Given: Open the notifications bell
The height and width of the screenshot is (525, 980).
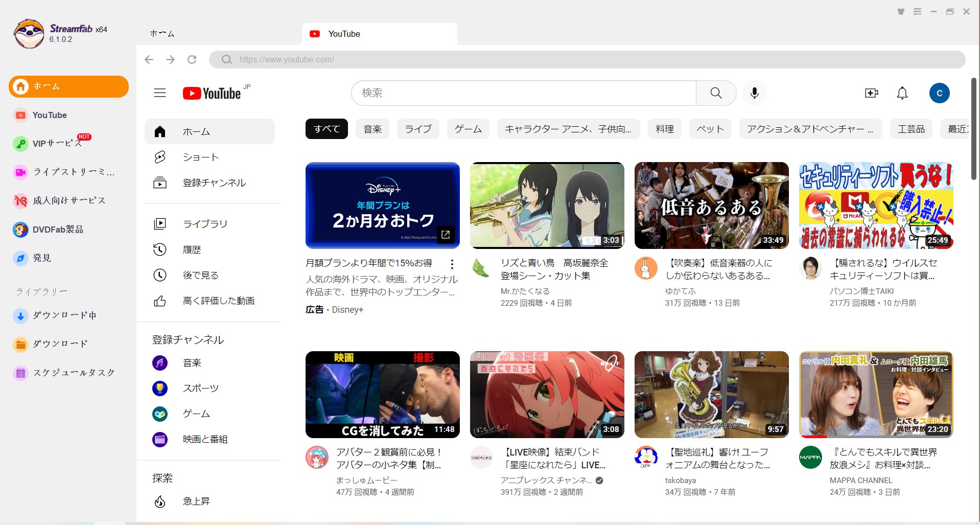Looking at the screenshot, I should (902, 93).
